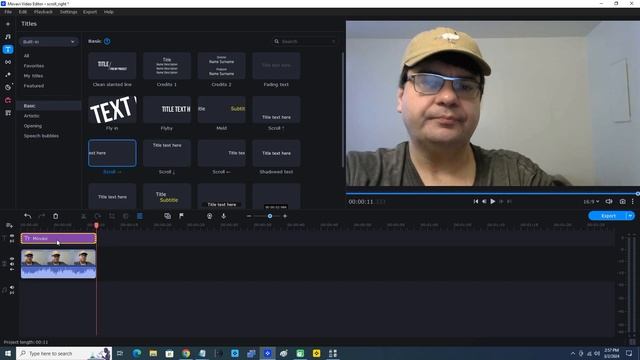The image size is (640, 360).
Task: Open the Help menu
Action: (x=109, y=12)
